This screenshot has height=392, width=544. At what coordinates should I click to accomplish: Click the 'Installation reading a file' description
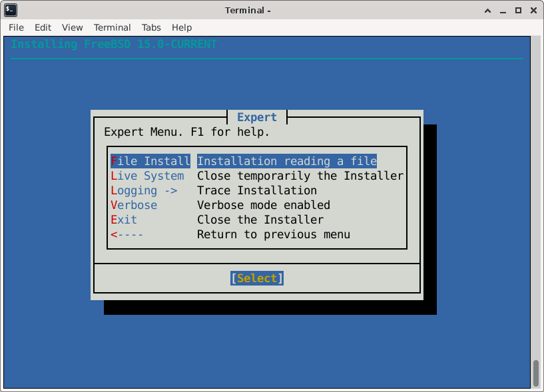click(287, 161)
